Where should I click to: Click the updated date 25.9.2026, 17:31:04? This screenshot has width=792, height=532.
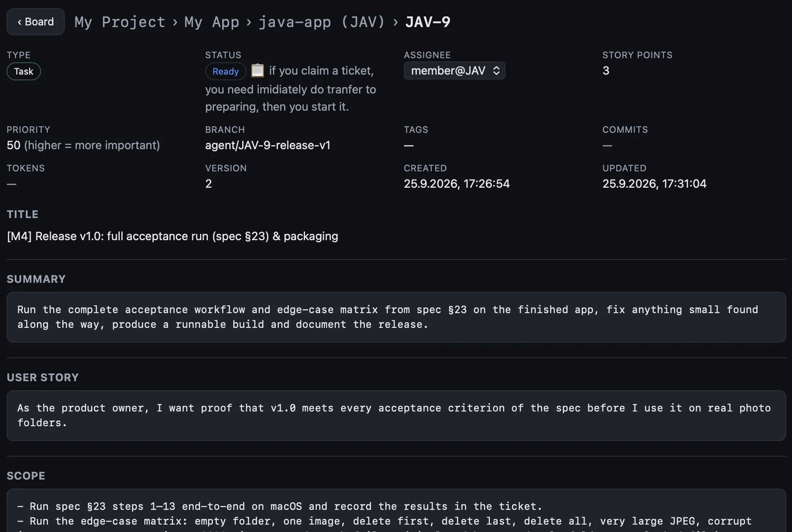654,184
